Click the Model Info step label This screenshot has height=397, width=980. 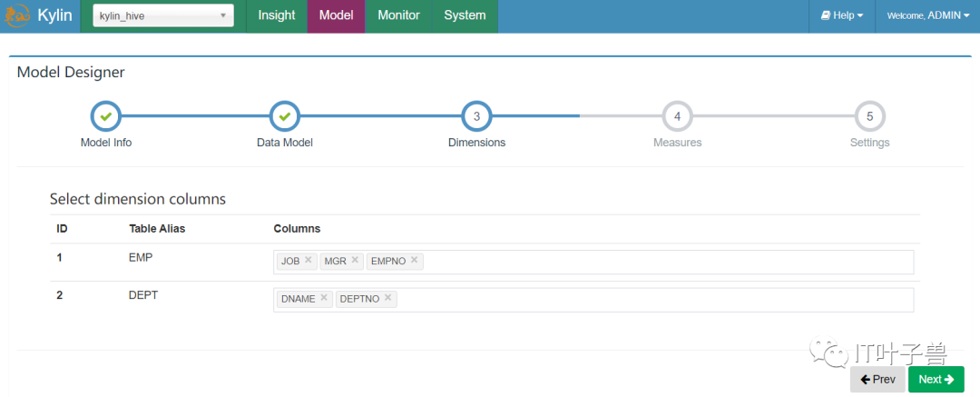106,143
